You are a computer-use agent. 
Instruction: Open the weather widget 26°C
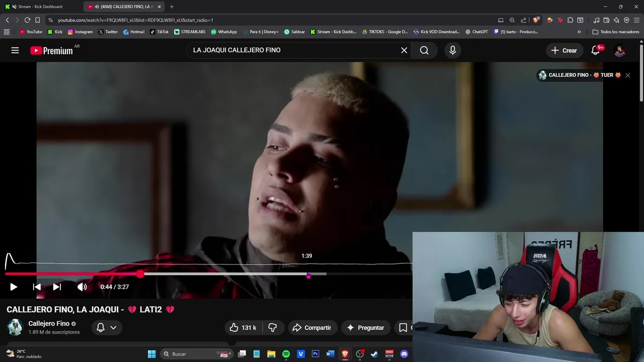click(x=24, y=354)
